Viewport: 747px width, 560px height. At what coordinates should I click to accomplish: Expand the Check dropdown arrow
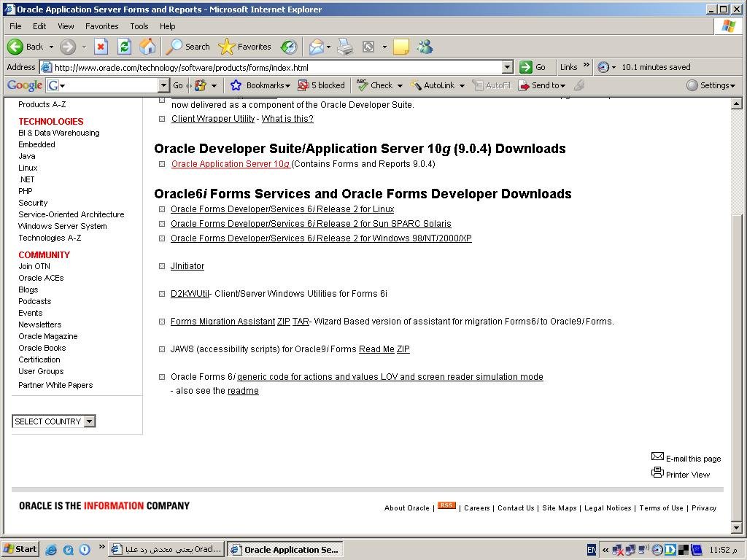400,86
